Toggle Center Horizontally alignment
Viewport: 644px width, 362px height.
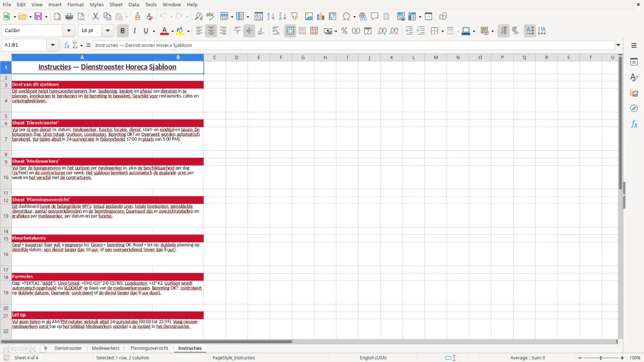(x=211, y=31)
